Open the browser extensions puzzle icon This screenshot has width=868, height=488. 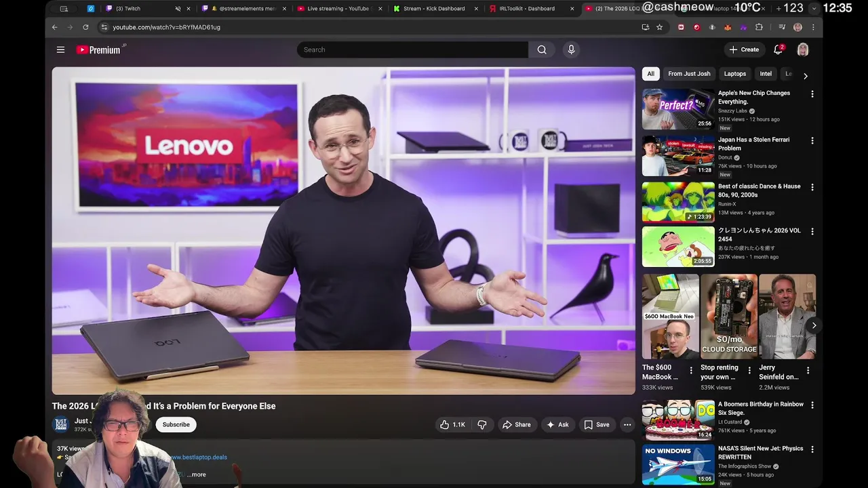[759, 27]
